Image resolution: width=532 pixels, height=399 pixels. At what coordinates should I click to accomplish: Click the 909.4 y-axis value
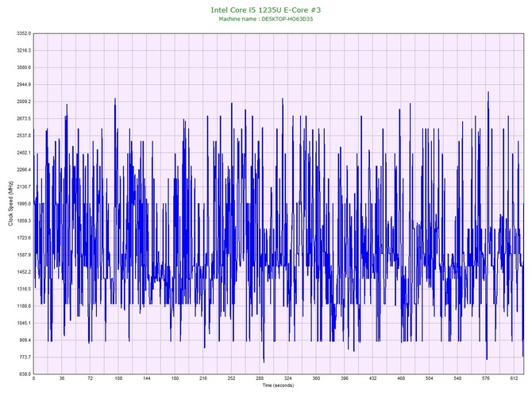(x=25, y=340)
